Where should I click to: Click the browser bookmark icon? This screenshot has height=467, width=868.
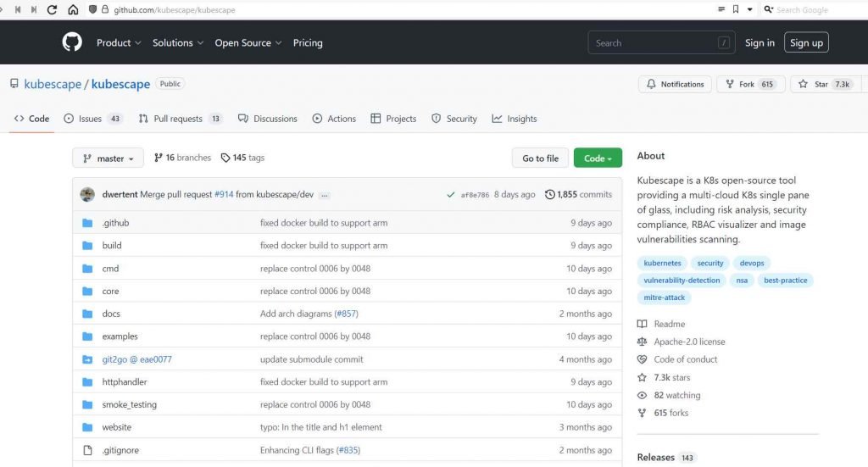pos(736,9)
